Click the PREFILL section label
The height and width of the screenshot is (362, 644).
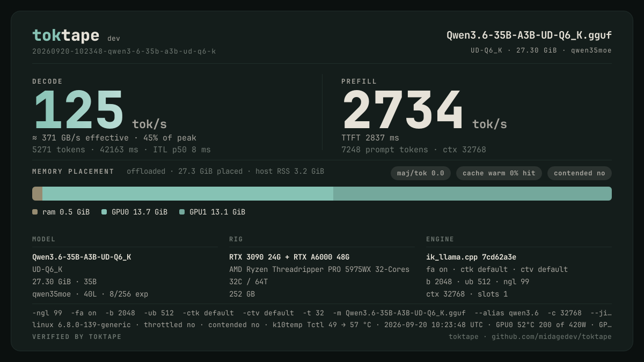[x=359, y=82]
